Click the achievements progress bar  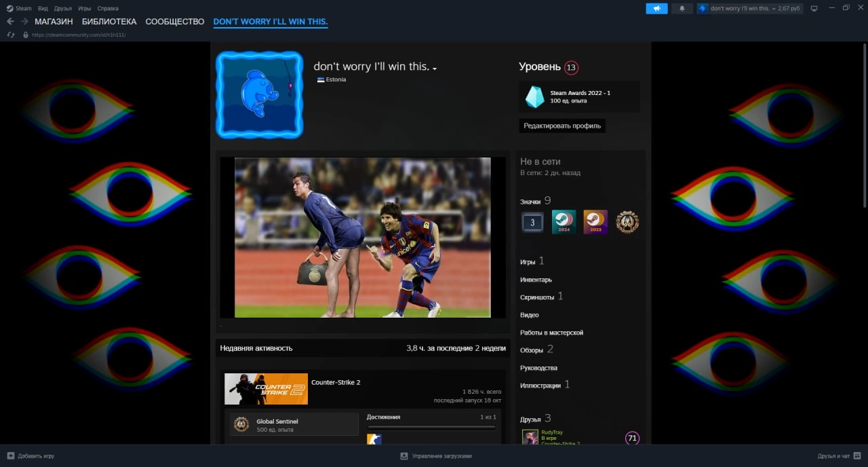tap(431, 427)
